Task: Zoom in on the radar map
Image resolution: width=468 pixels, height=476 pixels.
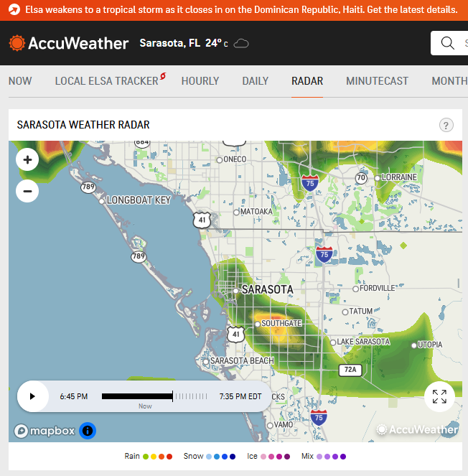Action: coord(27,159)
